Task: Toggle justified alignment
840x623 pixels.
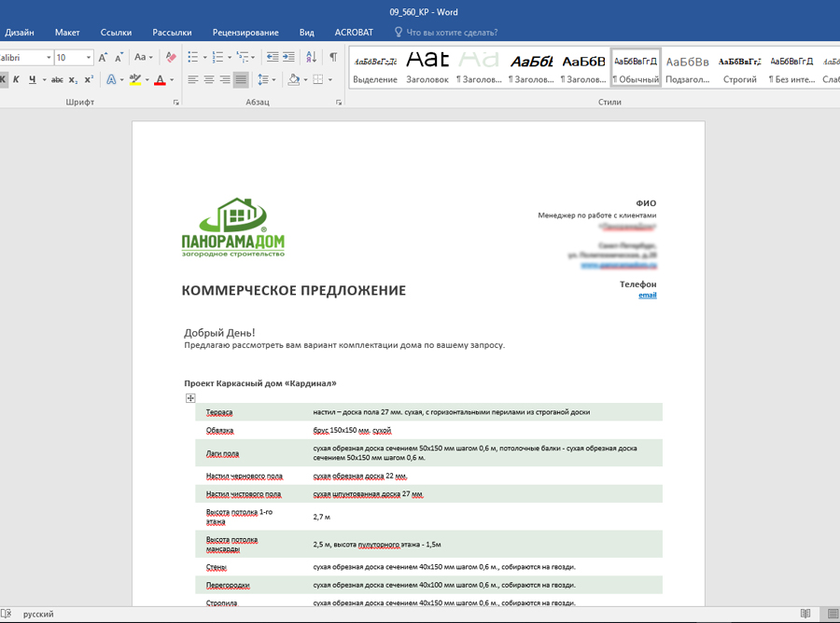Action: point(241,80)
